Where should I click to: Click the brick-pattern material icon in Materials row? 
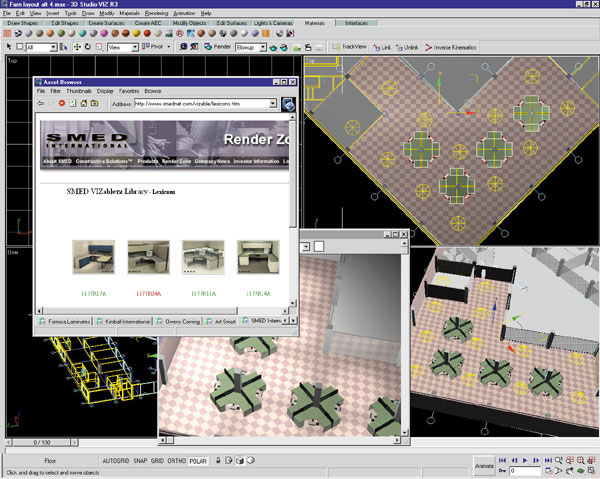(x=7, y=33)
